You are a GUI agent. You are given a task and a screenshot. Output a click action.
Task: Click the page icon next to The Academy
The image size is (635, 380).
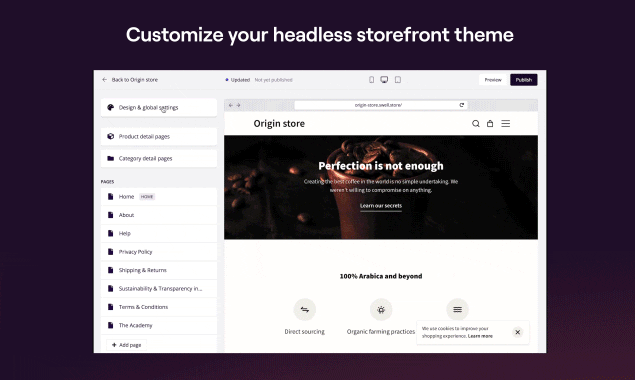(110, 325)
